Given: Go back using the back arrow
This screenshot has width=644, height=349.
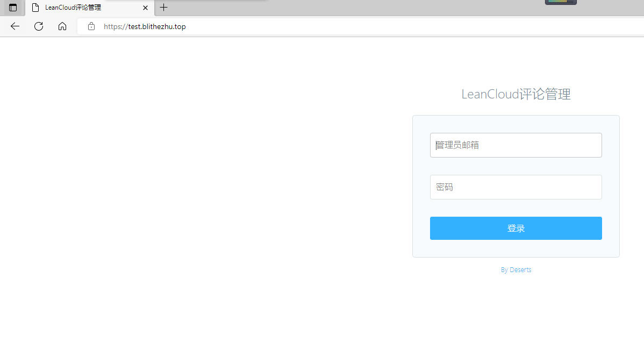Looking at the screenshot, I should tap(15, 26).
